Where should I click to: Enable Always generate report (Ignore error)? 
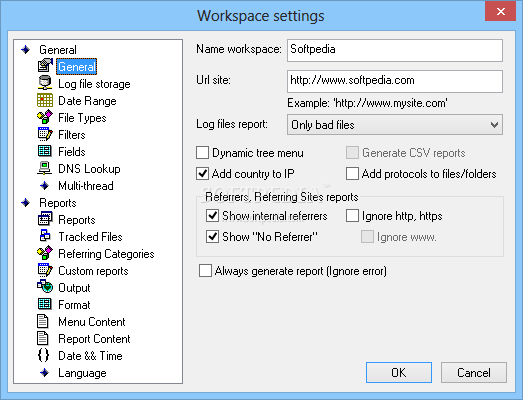(x=205, y=271)
